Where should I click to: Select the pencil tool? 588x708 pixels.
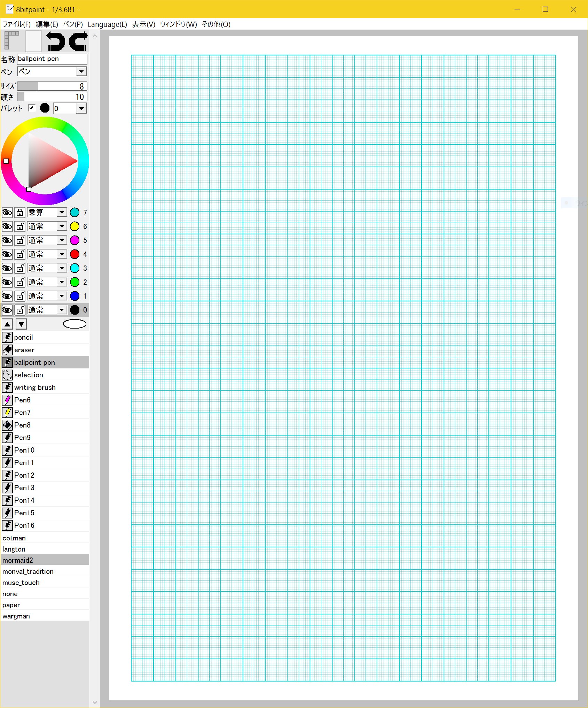pos(45,337)
